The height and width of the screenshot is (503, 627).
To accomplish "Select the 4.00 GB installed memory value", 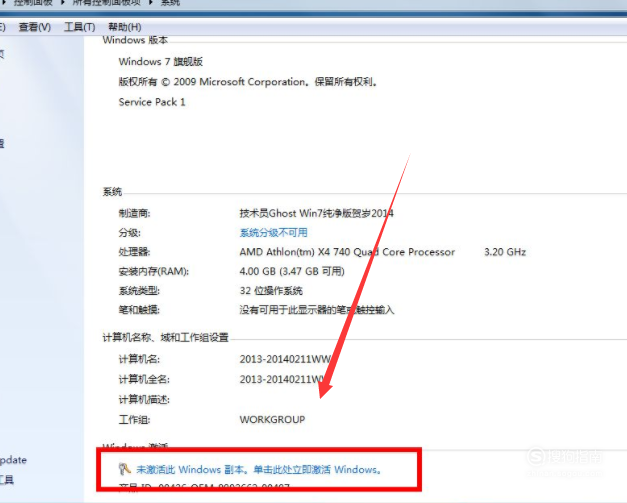I will (x=292, y=271).
